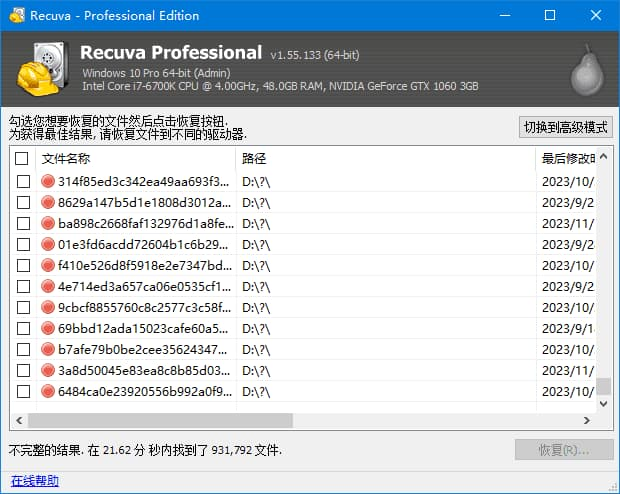Mark checkbox of file 4e714ed3a657ca06e0535cf1

pos(23,286)
